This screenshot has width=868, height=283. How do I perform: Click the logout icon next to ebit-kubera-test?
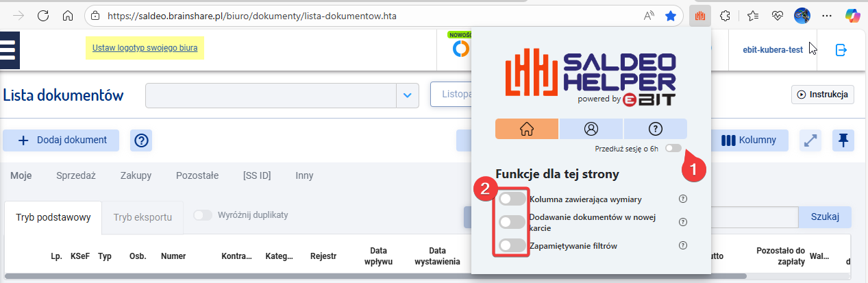tap(841, 49)
